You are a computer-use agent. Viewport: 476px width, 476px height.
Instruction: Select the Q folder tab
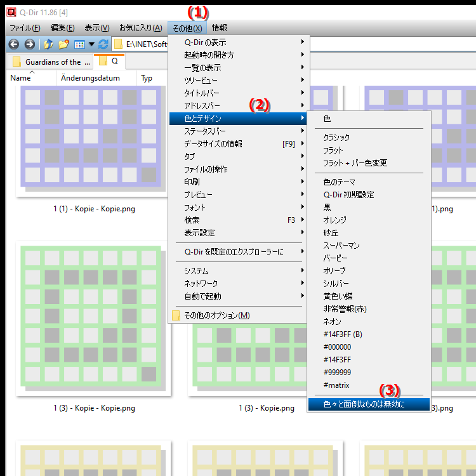109,61
